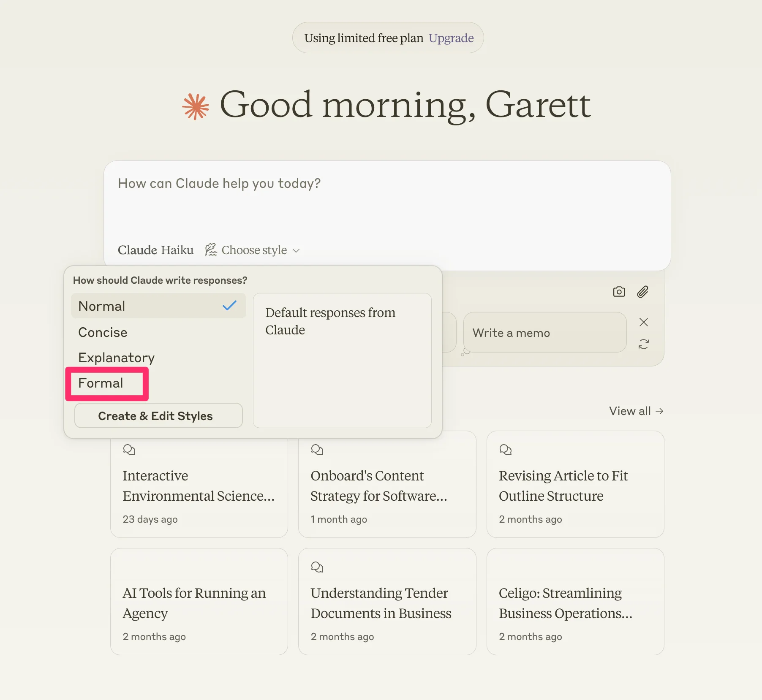Click chat icon on Interactive Environmental Science card
This screenshot has width=762, height=700.
[129, 450]
